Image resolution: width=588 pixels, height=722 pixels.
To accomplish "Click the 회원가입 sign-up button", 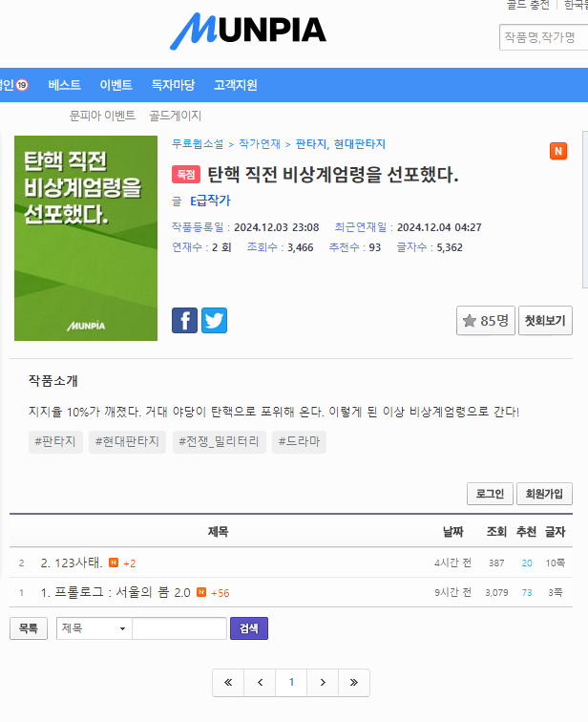I will (x=544, y=494).
